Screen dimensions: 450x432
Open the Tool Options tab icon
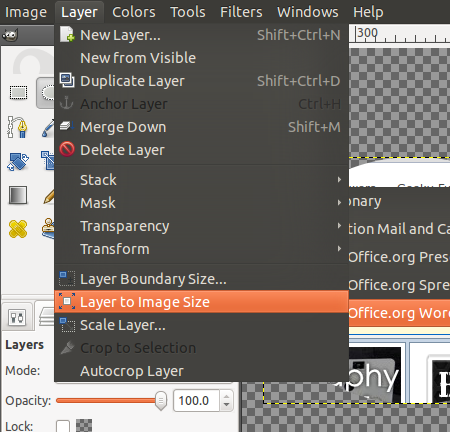click(x=17, y=317)
